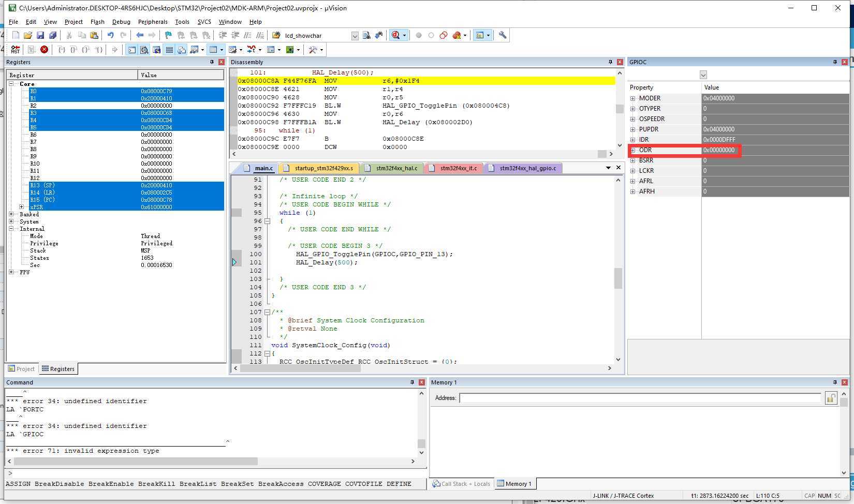The width and height of the screenshot is (854, 504).
Task: Toggle the Symbols Window icon
Action: (x=157, y=50)
